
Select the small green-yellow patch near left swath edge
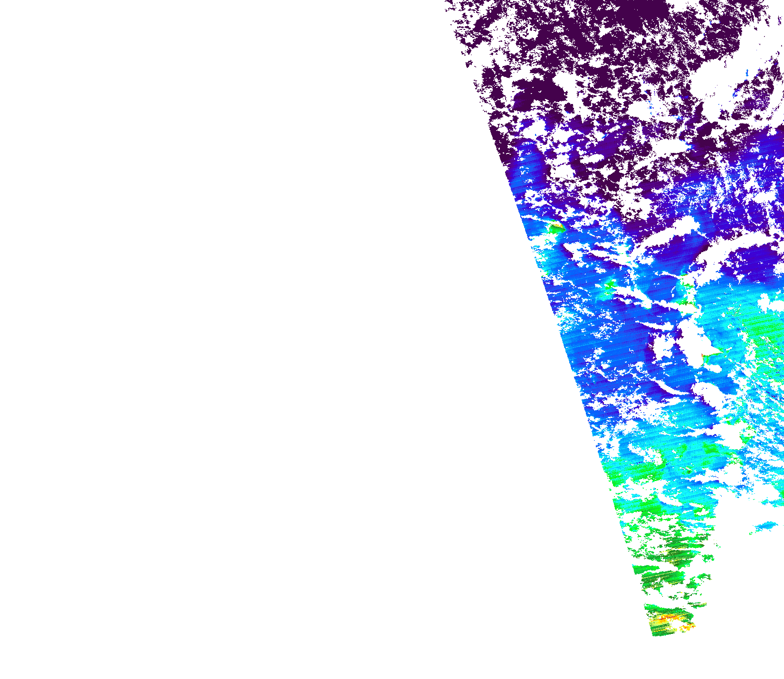(x=555, y=228)
